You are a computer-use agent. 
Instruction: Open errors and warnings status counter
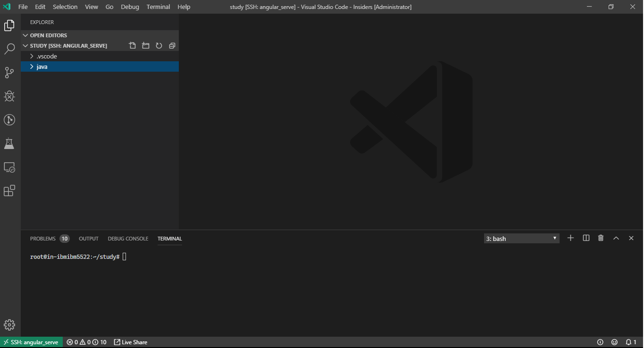pos(86,342)
